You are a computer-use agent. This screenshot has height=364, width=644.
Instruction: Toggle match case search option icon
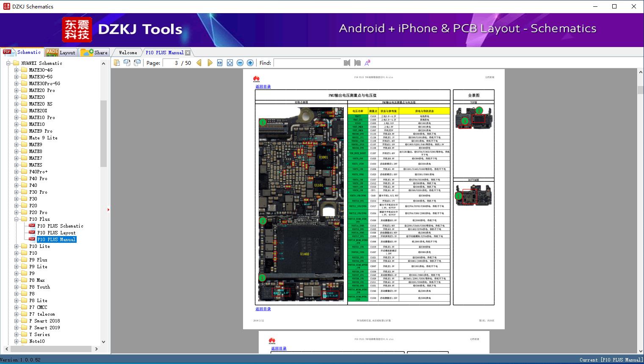368,63
